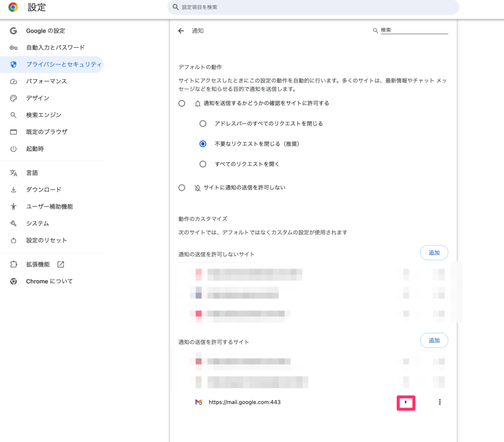
Task: Open プライバシーとセキュリティ section icon
Action: click(x=13, y=64)
